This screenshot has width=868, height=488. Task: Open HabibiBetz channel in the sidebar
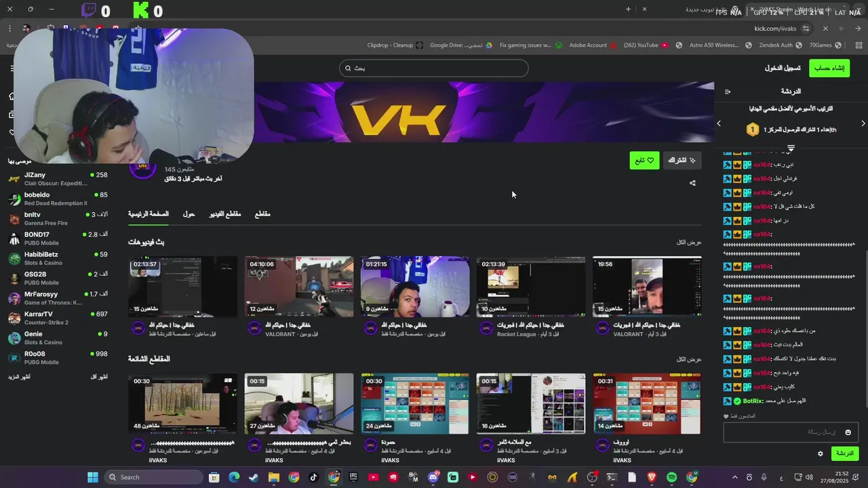coord(58,258)
